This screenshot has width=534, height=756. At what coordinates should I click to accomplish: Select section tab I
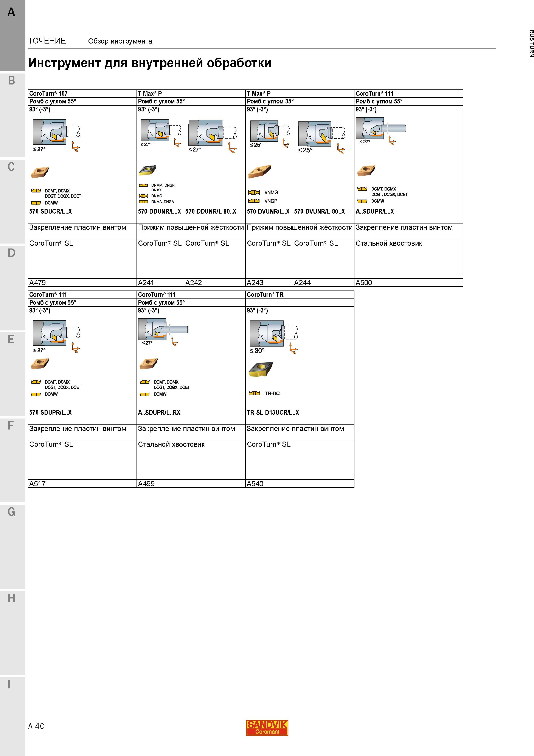(x=12, y=717)
